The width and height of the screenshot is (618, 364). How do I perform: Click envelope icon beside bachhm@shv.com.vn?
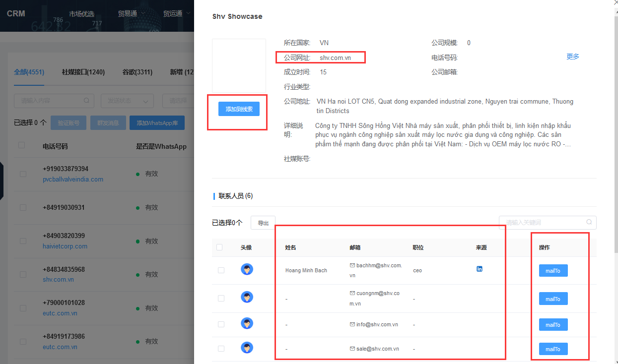pos(352,266)
